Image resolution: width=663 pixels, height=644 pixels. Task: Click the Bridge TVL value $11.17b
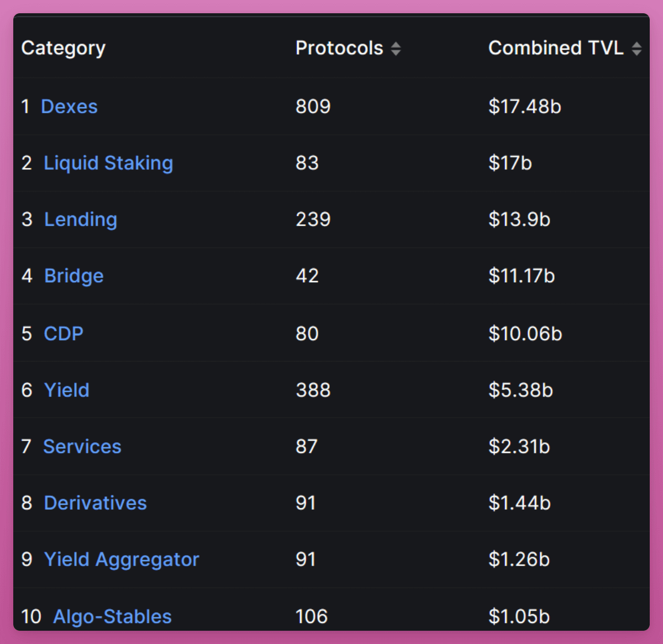click(521, 276)
